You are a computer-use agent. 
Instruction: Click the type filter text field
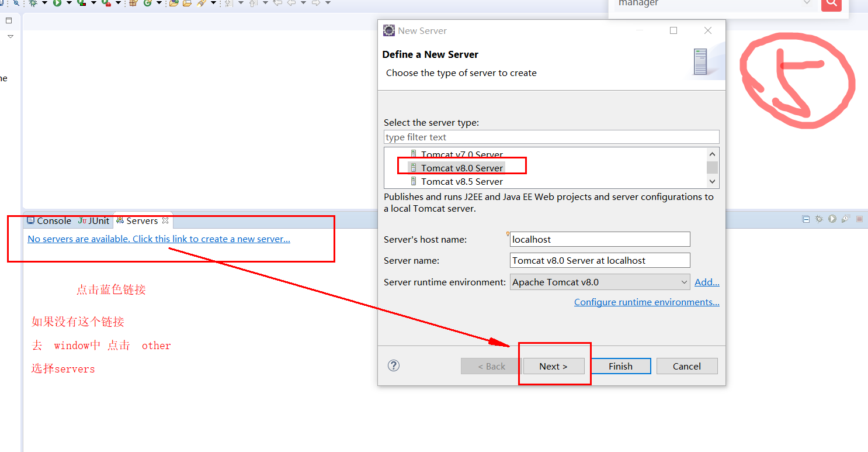[x=551, y=137]
